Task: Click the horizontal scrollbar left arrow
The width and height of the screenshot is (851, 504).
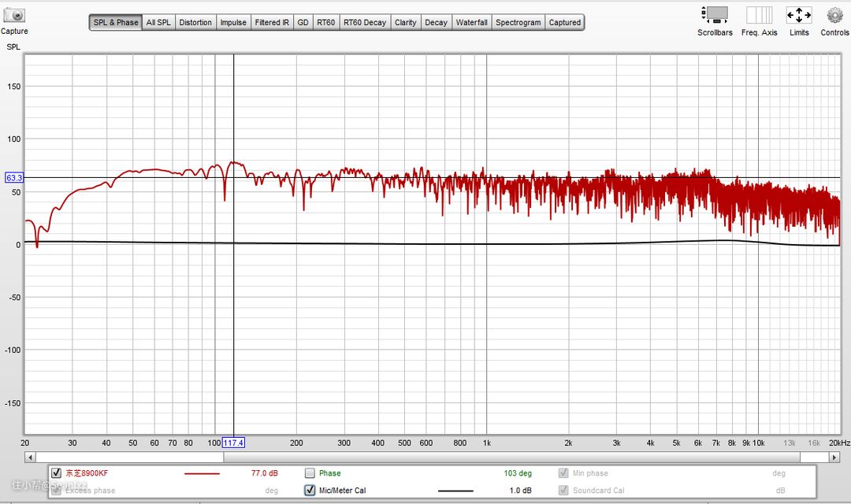Action: (x=30, y=457)
